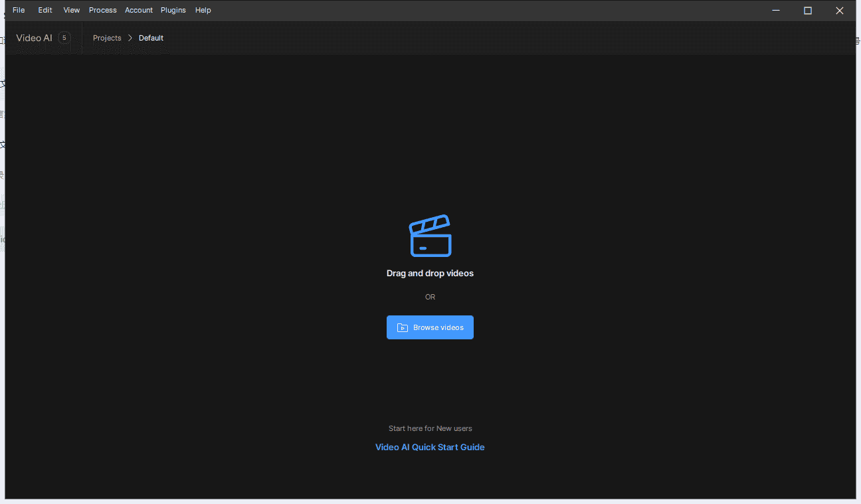Close the Video AI window

pos(839,10)
